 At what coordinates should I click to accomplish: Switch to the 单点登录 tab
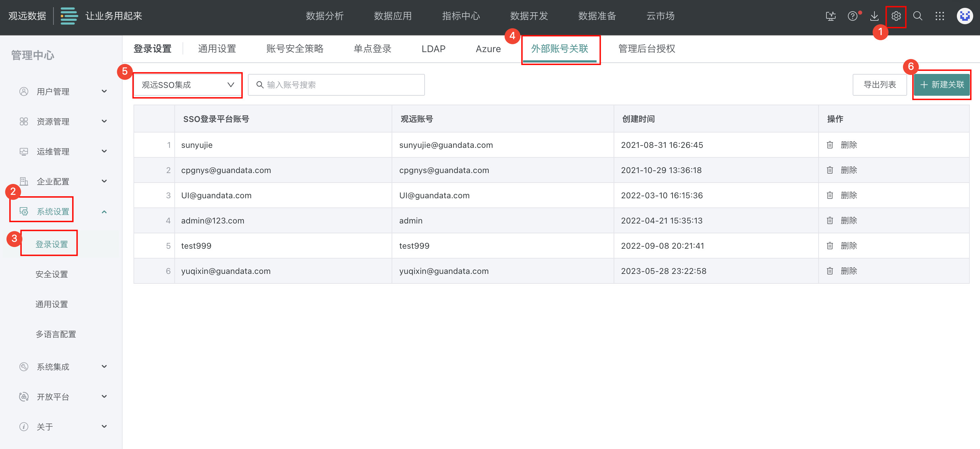372,49
